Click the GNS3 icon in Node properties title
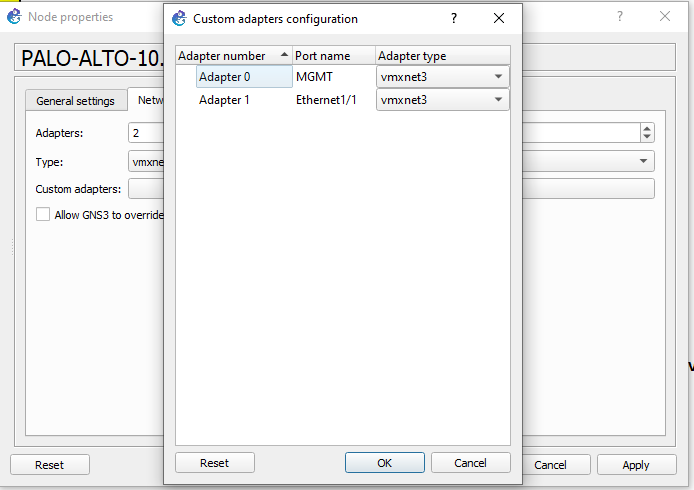Image resolution: width=694 pixels, height=490 pixels. click(x=14, y=16)
